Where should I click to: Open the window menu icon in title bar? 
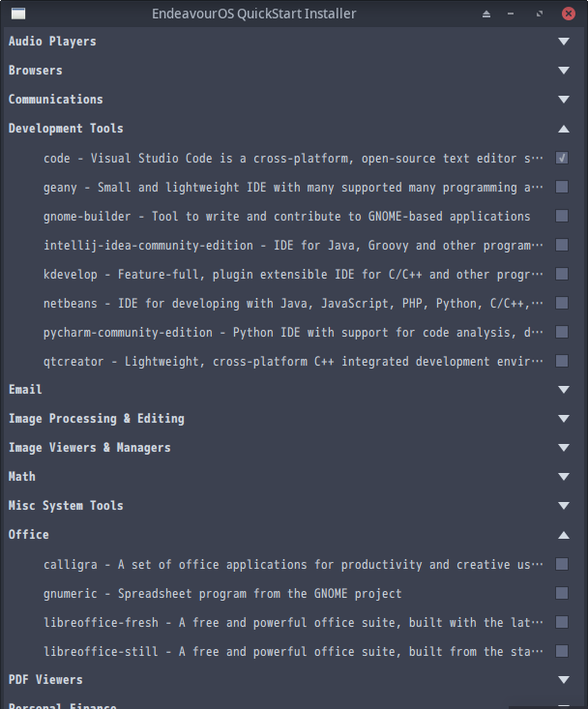tap(17, 14)
